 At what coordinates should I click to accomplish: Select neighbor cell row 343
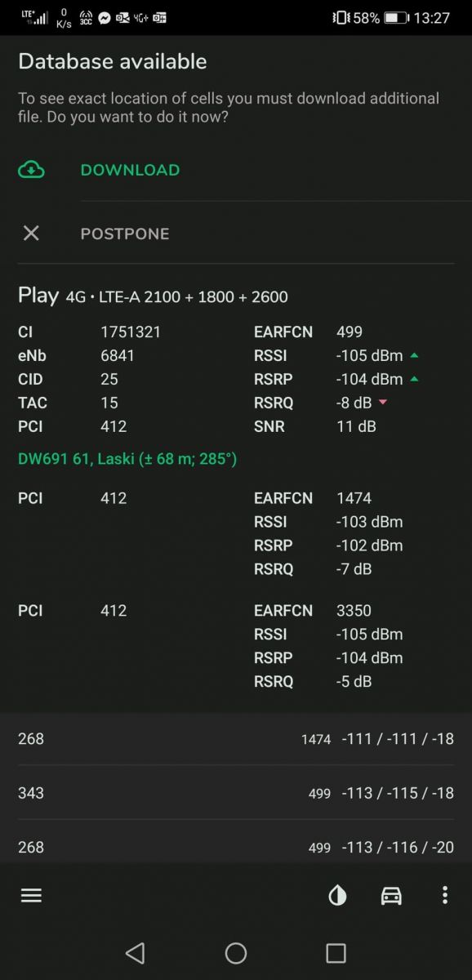pos(236,793)
